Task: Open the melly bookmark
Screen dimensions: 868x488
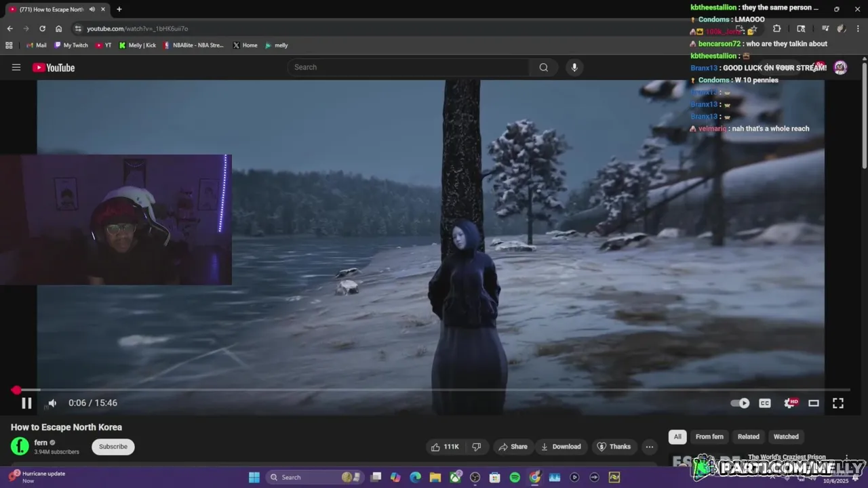Action: pos(276,45)
